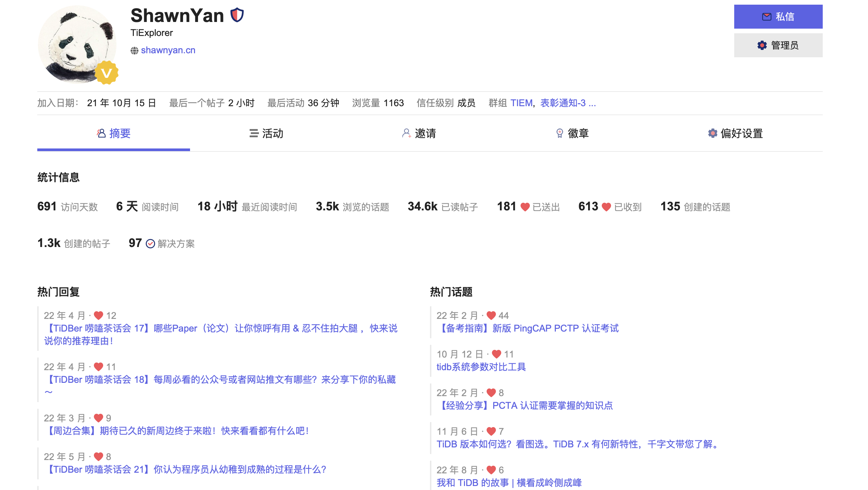Screen dimensions: 868x490
Task: Click the heart on the 22 年 5 月 reply
Action: (x=99, y=456)
